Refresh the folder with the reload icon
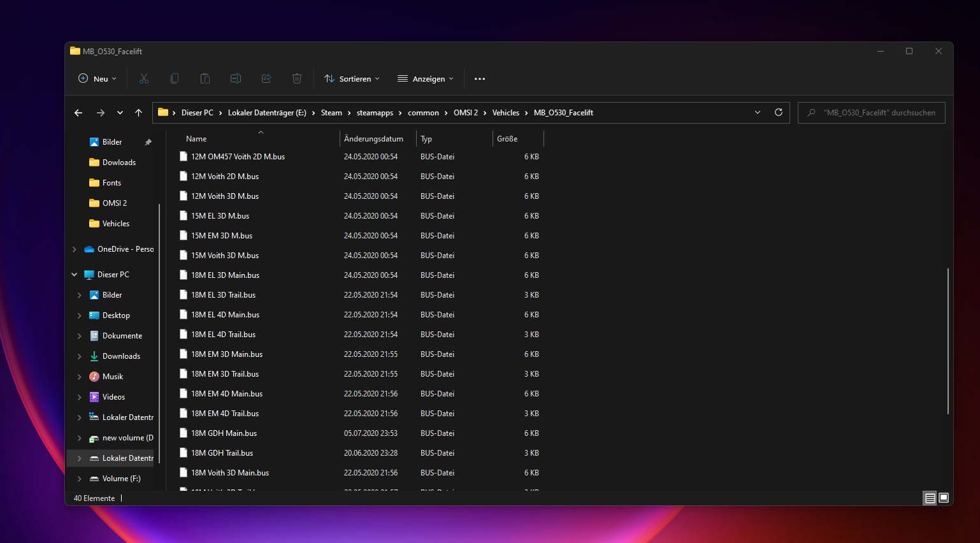Image resolution: width=980 pixels, height=543 pixels. [x=778, y=112]
